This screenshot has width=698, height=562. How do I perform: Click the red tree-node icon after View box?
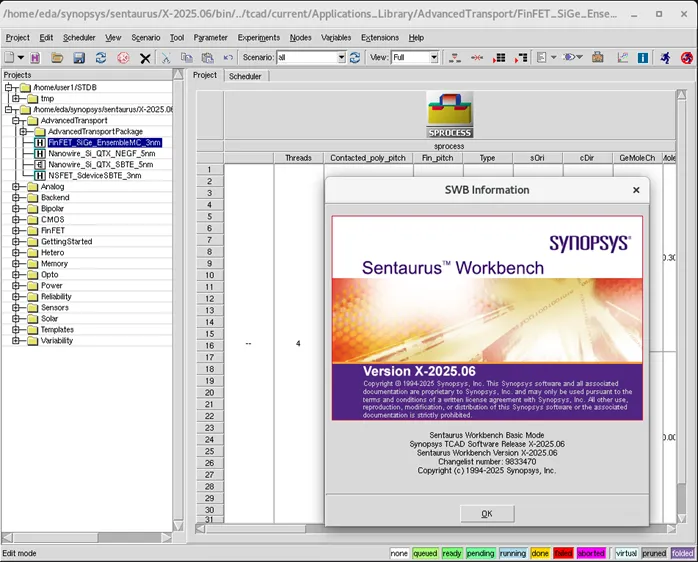pyautogui.click(x=455, y=57)
